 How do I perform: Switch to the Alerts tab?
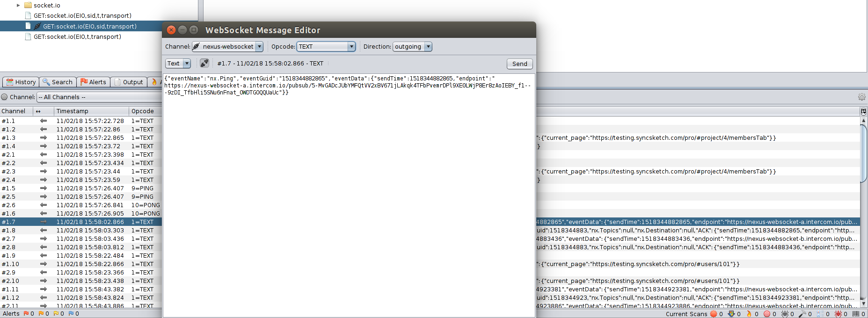94,82
